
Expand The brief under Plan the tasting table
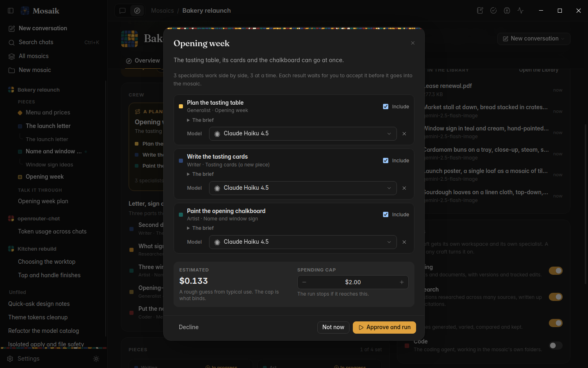(200, 120)
